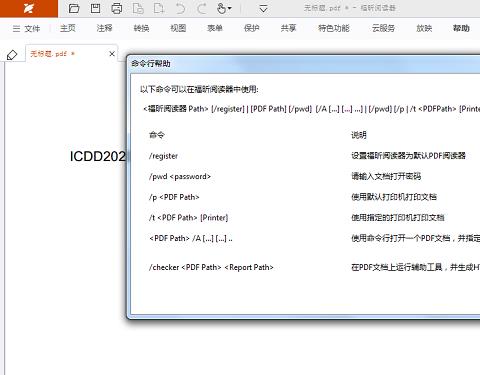Print the document with the printer icon
The height and width of the screenshot is (375, 480).
tap(116, 8)
